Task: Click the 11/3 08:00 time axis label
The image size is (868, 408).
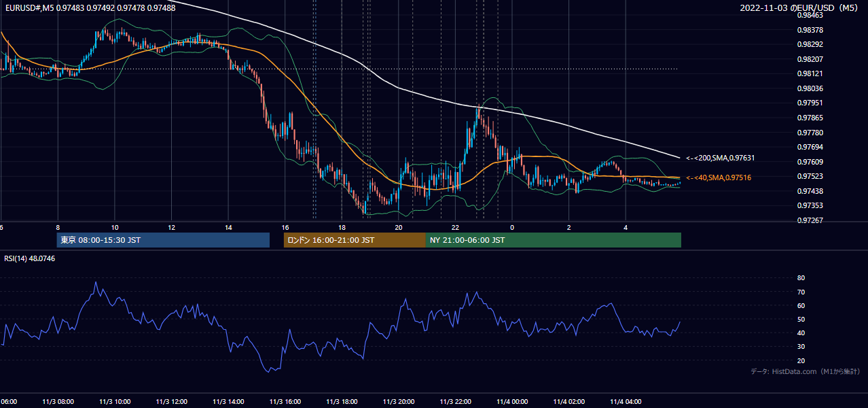Action: (x=58, y=401)
